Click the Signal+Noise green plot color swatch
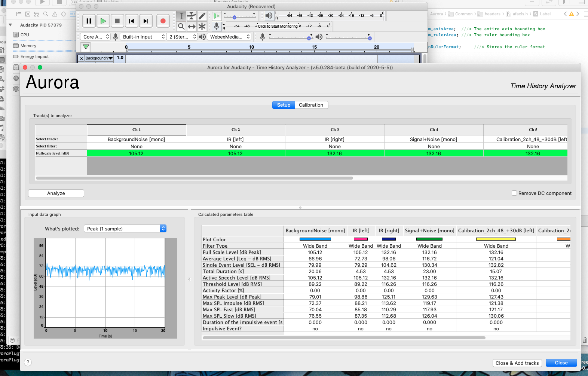The image size is (588, 376). (x=429, y=239)
